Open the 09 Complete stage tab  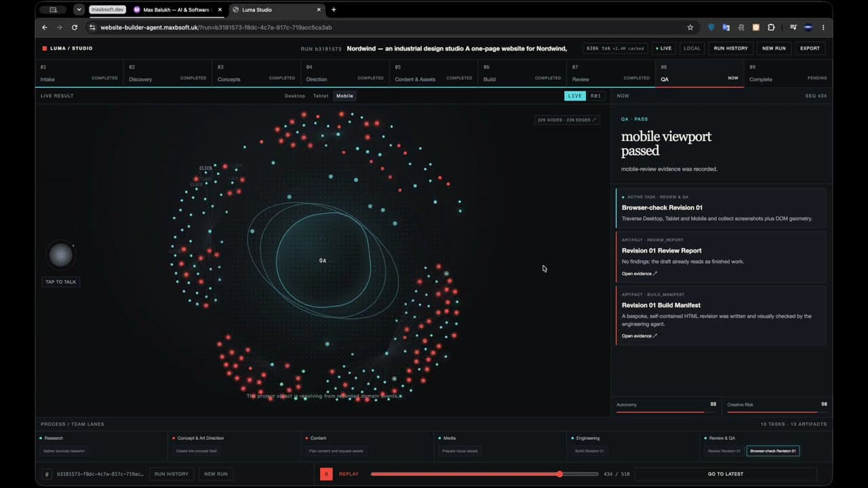tap(788, 73)
